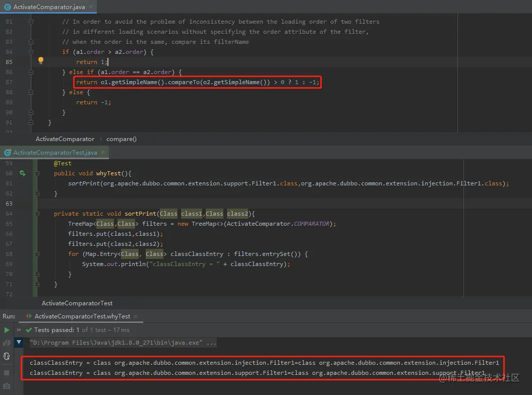Click the gray stop square in Run panel
This screenshot has width=532, height=395.
coord(7,373)
